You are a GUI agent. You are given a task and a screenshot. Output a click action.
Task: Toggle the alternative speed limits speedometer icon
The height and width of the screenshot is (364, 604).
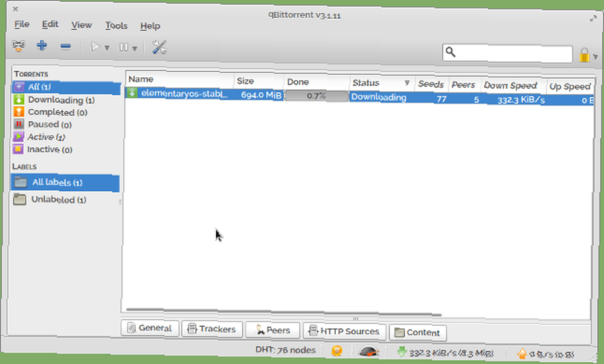click(x=368, y=351)
